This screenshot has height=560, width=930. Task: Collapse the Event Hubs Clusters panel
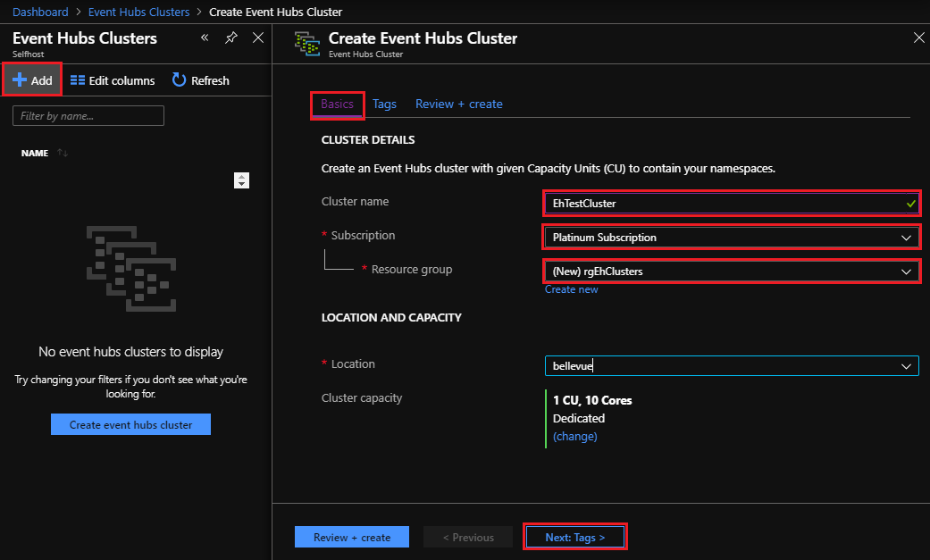205,38
